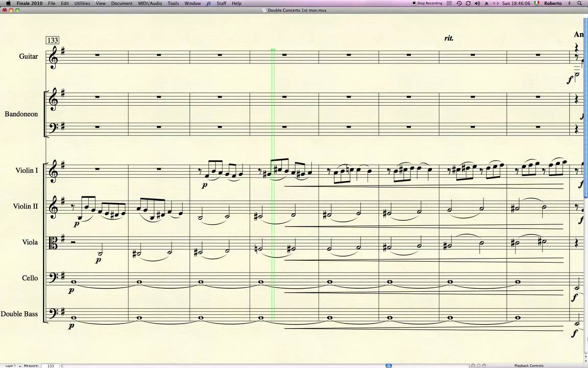This screenshot has width=588, height=368.
Task: Select the Double Bass staff name
Action: tap(19, 313)
